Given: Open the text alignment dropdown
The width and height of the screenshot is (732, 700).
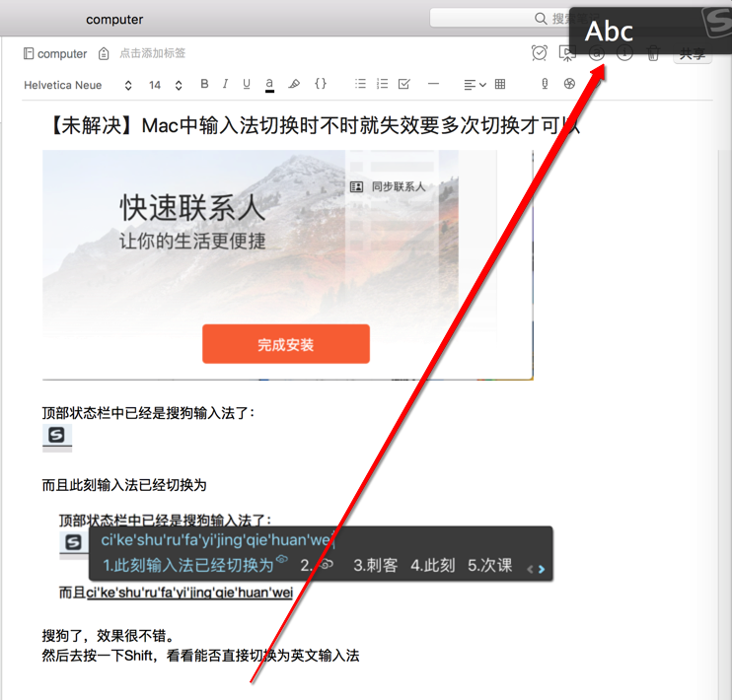Looking at the screenshot, I should pos(475,85).
